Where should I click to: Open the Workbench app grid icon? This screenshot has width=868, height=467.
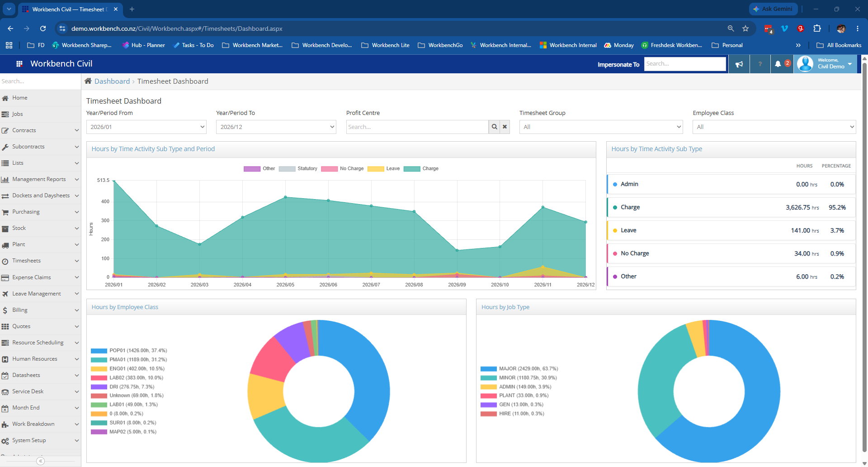(19, 64)
